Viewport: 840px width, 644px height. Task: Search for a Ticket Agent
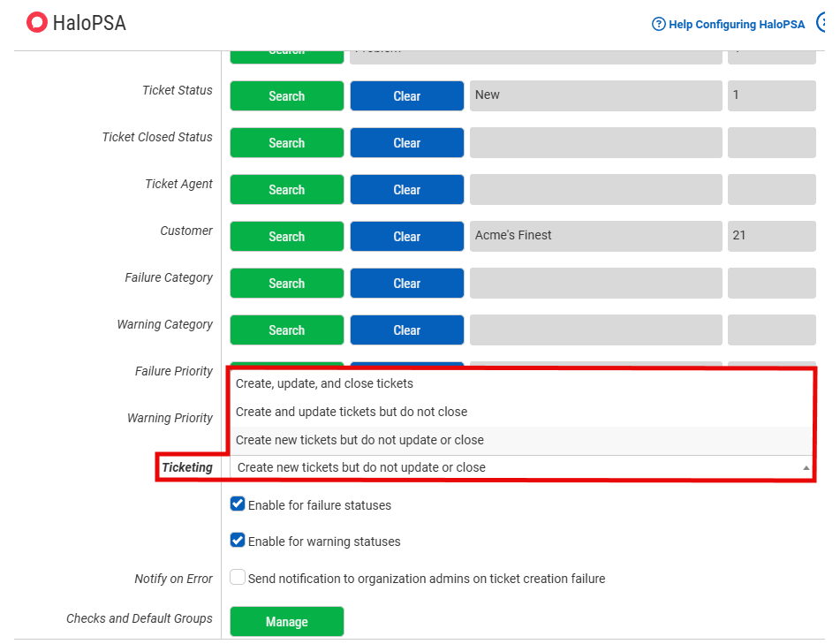(x=286, y=190)
